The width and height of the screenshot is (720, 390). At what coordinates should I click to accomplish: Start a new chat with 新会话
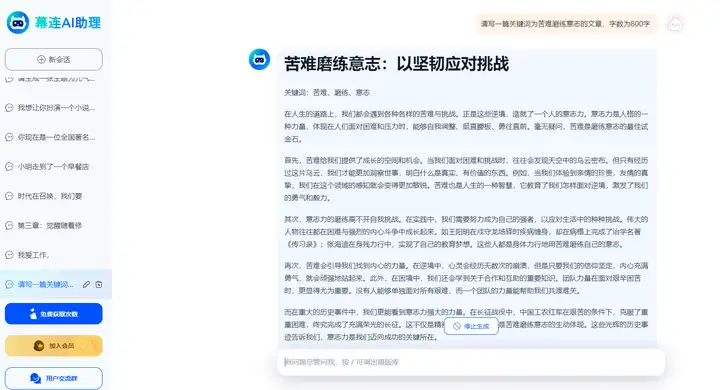[54, 60]
